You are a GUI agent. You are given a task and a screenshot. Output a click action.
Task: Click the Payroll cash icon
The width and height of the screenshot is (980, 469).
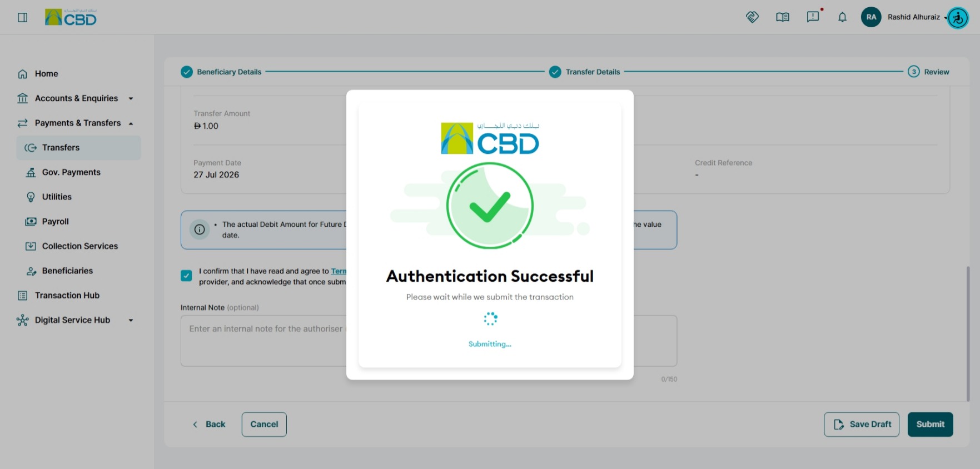pyautogui.click(x=31, y=222)
